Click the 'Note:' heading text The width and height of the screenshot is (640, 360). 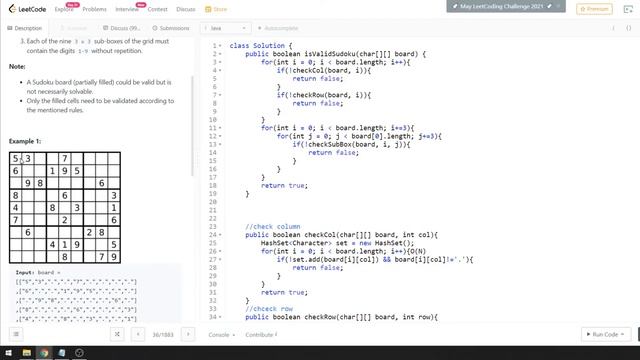point(17,67)
